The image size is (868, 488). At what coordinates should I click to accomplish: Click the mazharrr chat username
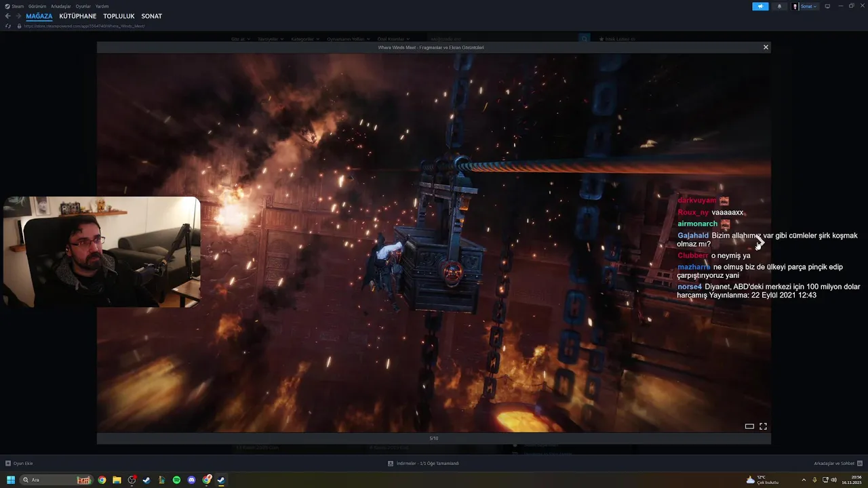[694, 267]
